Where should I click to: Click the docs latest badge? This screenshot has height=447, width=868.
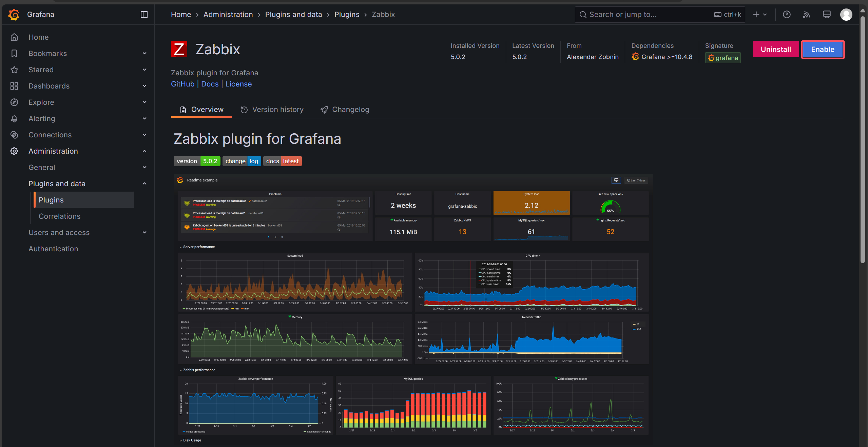[282, 161]
